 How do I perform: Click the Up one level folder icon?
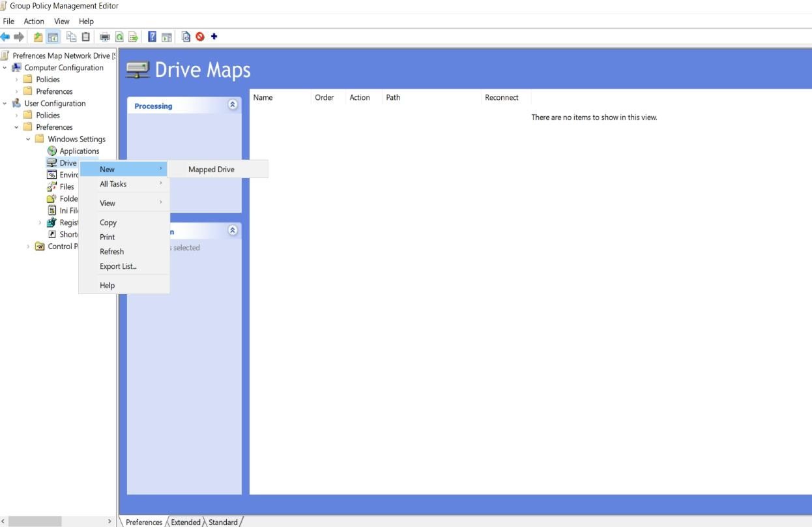[38, 37]
